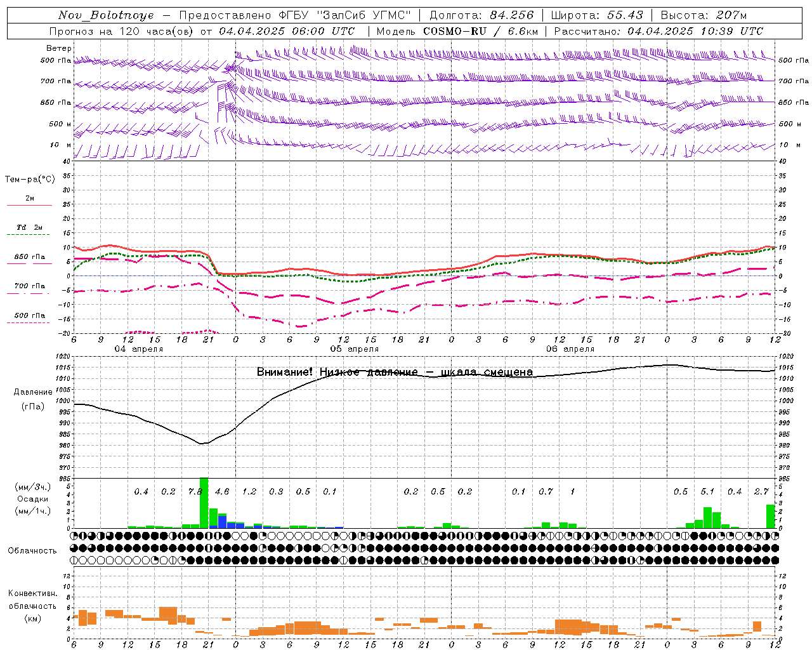
Task: Click the model name COSMO-RU
Action: (455, 31)
